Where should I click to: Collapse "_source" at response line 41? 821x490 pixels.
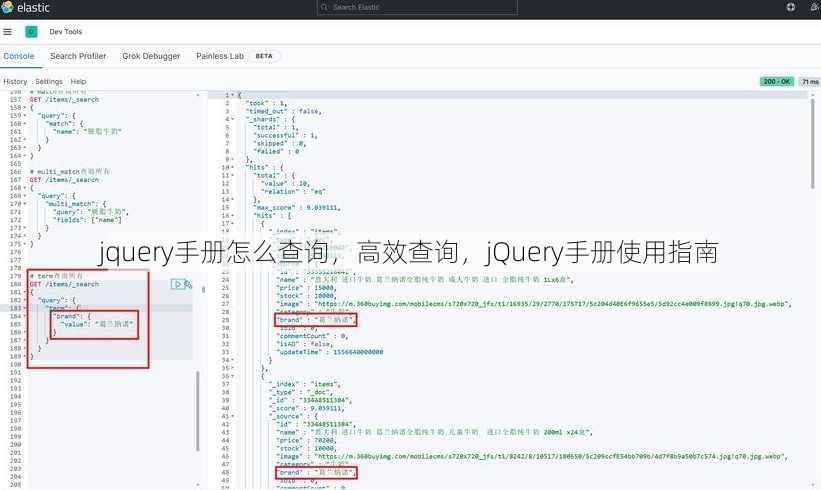(232, 417)
